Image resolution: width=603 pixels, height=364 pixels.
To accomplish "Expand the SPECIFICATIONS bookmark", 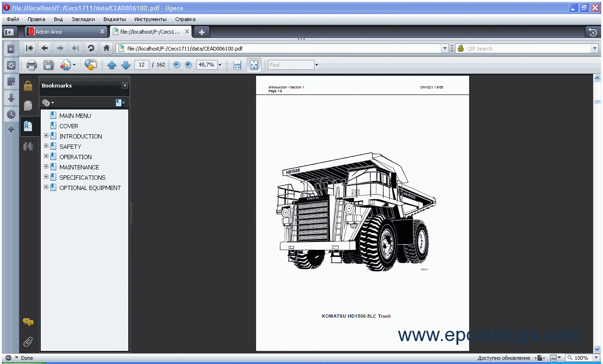I will [x=46, y=177].
